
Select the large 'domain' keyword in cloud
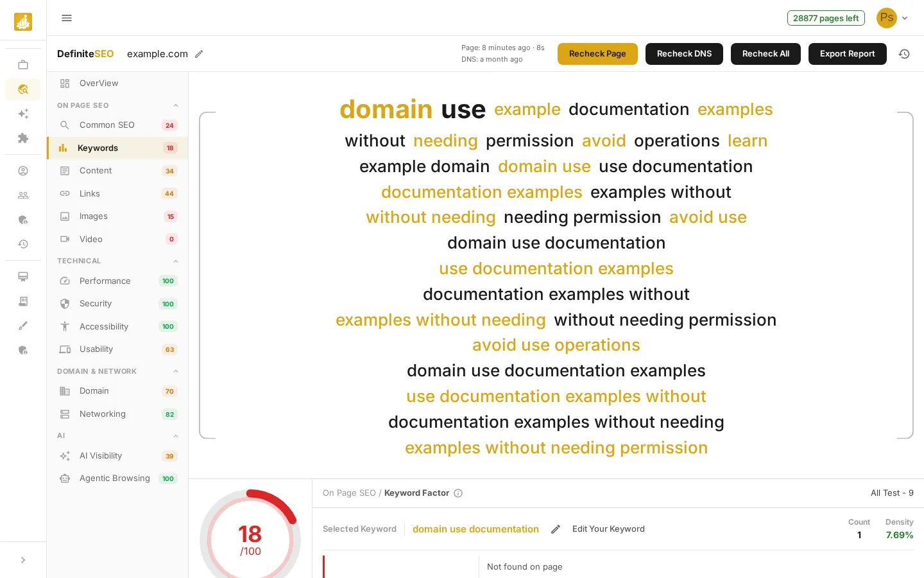point(386,109)
